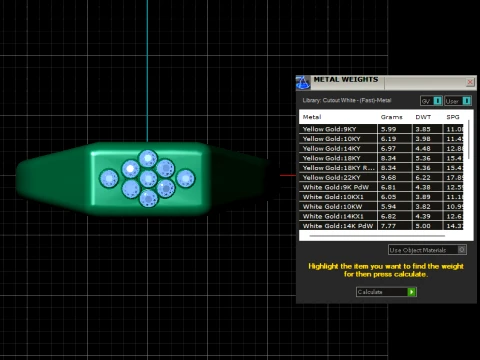Click the 3.85 DWT value
This screenshot has height=360, width=480.
click(x=423, y=129)
